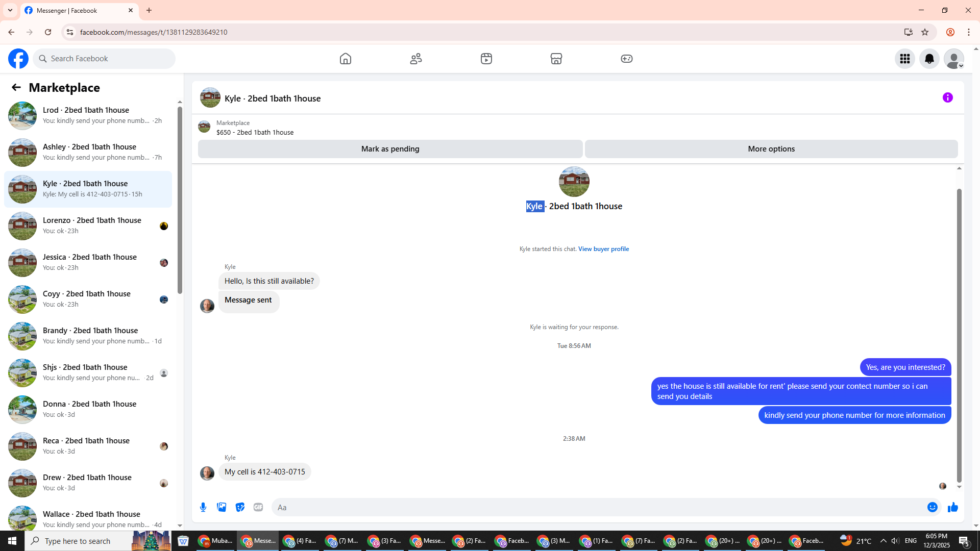Install app using address bar icon
Image resolution: width=980 pixels, height=551 pixels.
pos(908,32)
